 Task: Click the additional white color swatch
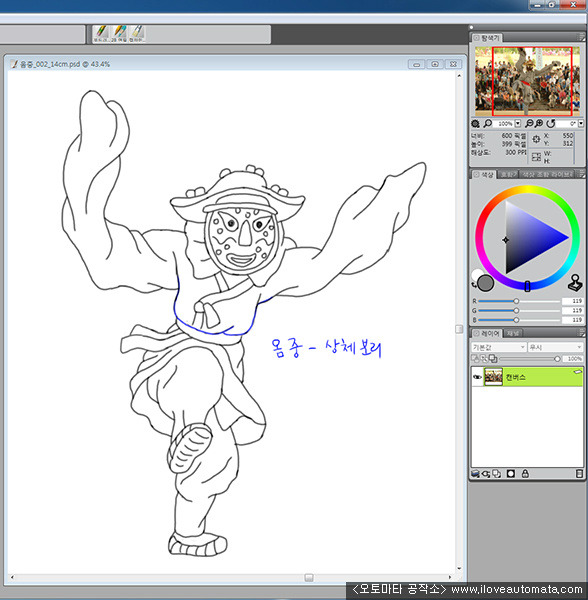[477, 273]
